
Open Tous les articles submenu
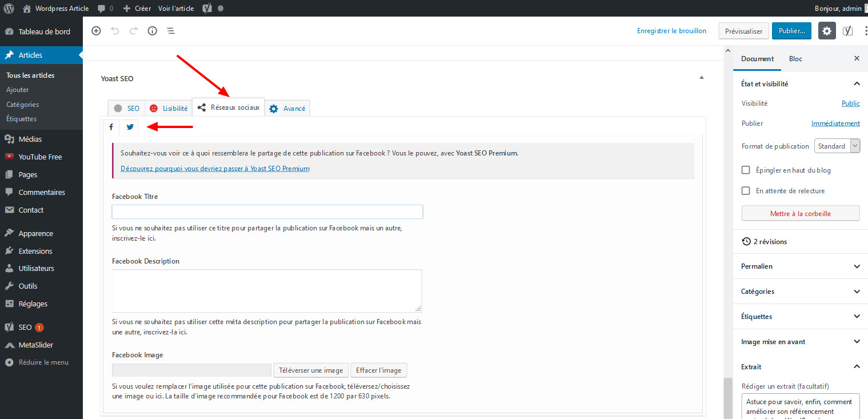coord(30,75)
